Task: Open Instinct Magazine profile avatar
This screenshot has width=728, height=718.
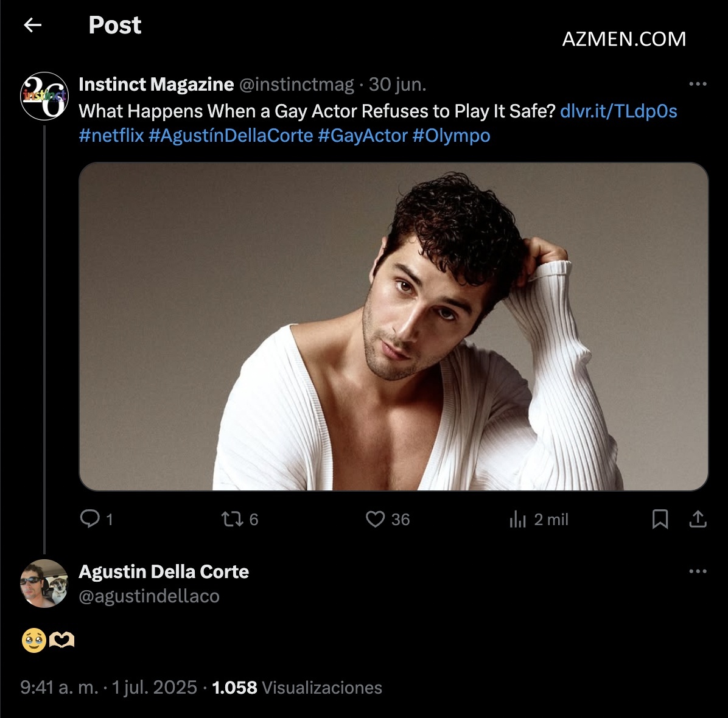Action: 44,96
